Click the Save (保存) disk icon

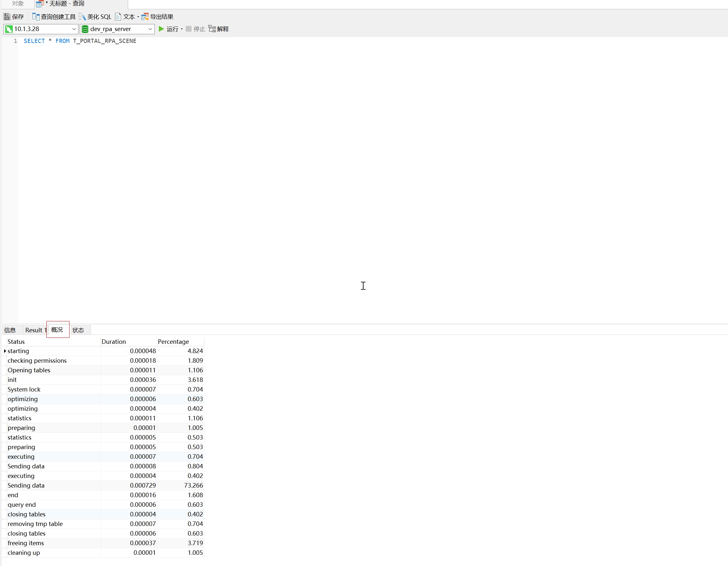pos(7,17)
